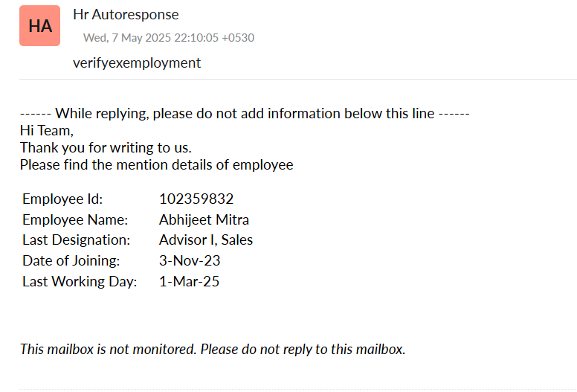The image size is (577, 392).
Task: Click the 'mailbox is not monitored' notice
Action: pyautogui.click(x=213, y=349)
